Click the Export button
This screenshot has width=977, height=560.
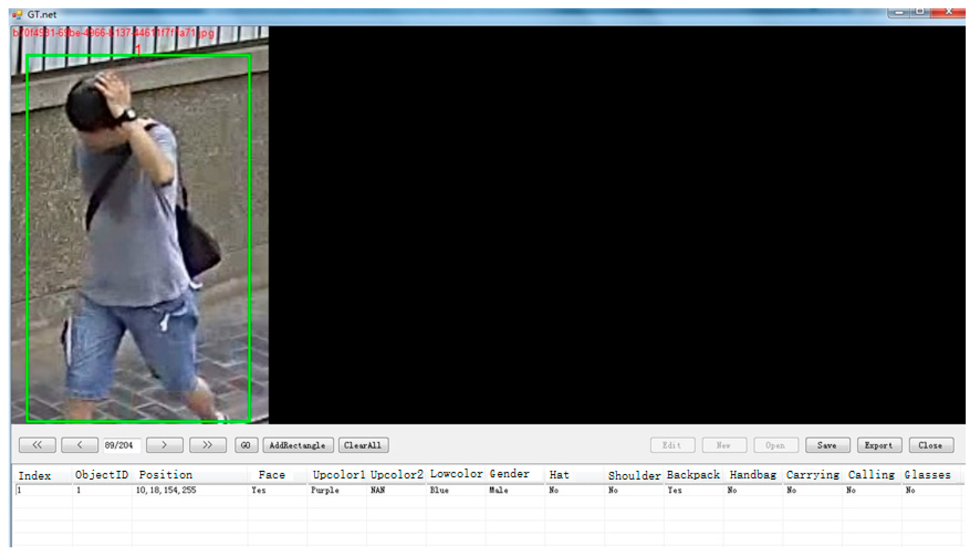879,445
